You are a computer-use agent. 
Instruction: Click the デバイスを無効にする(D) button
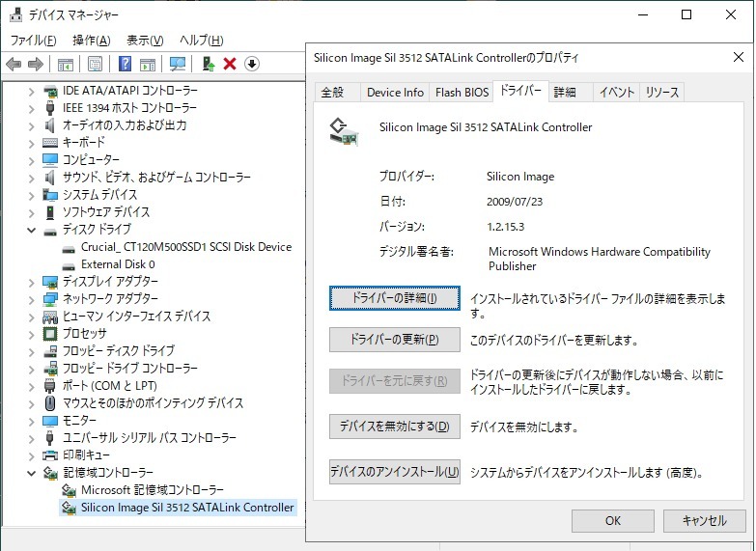coord(394,427)
